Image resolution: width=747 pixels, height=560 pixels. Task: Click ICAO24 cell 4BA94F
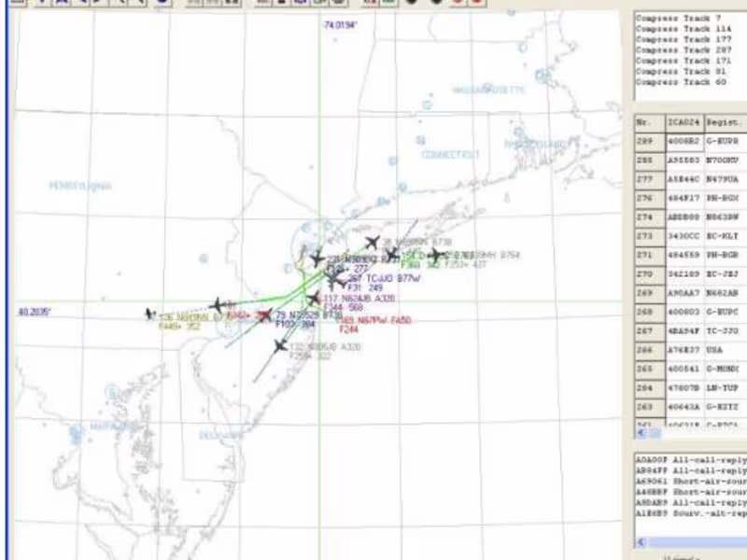click(x=684, y=331)
